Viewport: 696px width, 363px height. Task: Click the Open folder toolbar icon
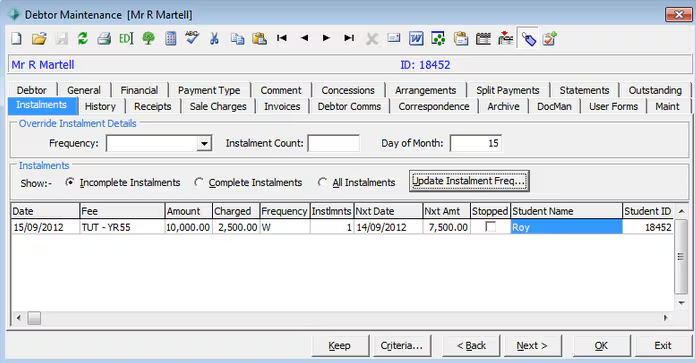coord(39,39)
